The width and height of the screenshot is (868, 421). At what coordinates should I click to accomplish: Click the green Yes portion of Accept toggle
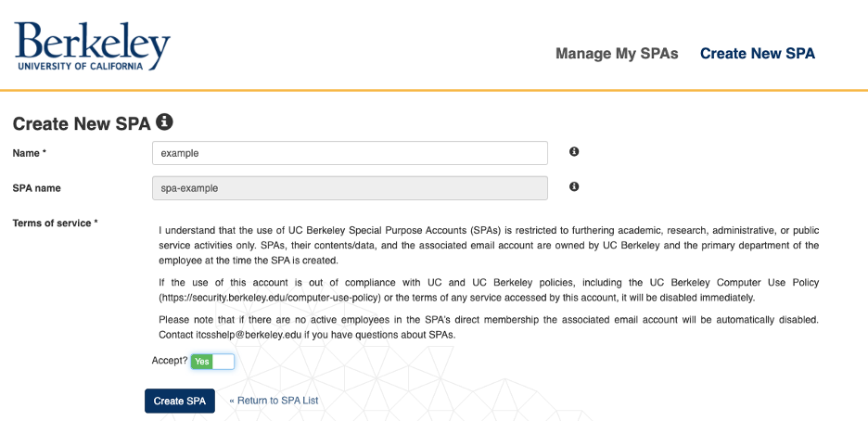pyautogui.click(x=202, y=362)
